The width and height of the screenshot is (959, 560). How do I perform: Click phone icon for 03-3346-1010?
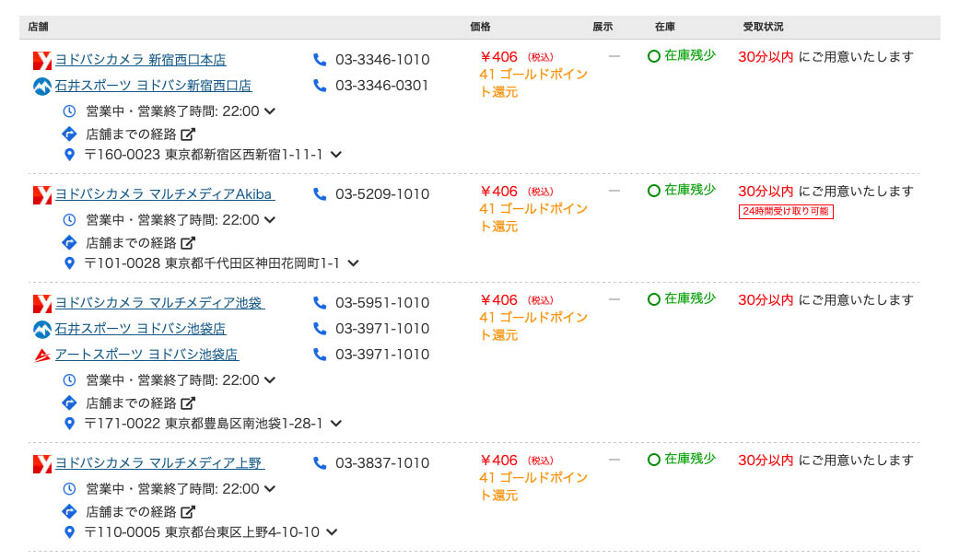[320, 59]
